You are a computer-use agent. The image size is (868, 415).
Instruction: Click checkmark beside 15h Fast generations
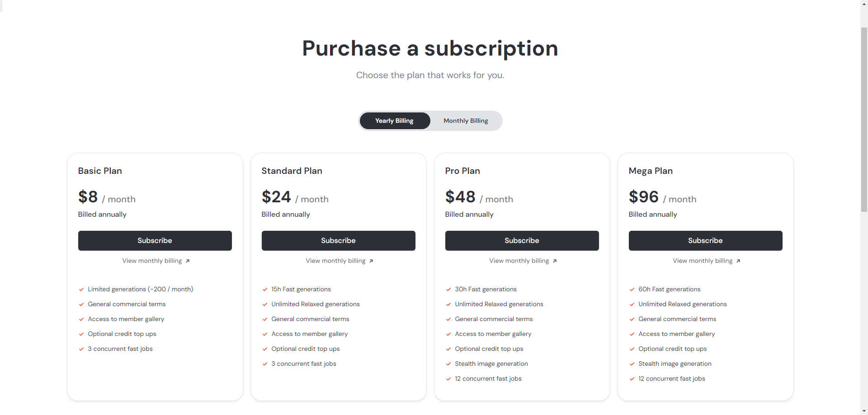pyautogui.click(x=265, y=289)
